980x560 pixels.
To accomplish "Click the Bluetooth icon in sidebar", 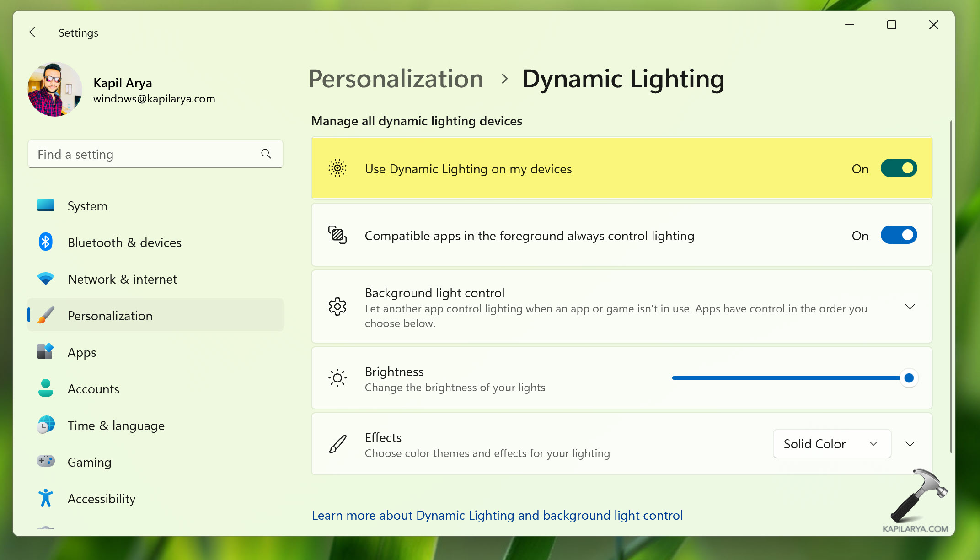I will tap(46, 242).
